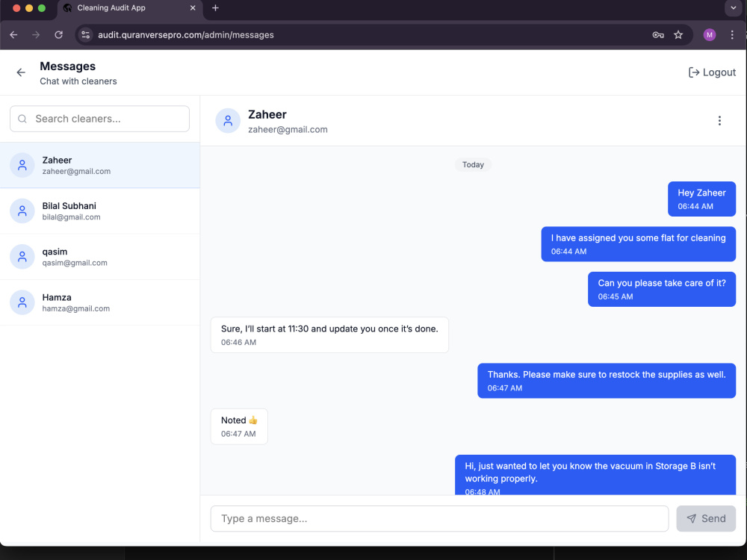
Task: Reload the page with the refresh icon
Action: [58, 35]
